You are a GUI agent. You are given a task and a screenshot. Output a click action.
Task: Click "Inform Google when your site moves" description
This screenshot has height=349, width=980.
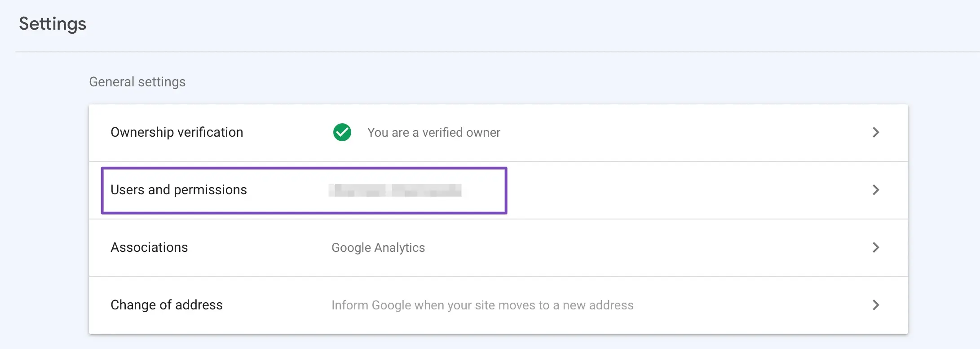482,305
